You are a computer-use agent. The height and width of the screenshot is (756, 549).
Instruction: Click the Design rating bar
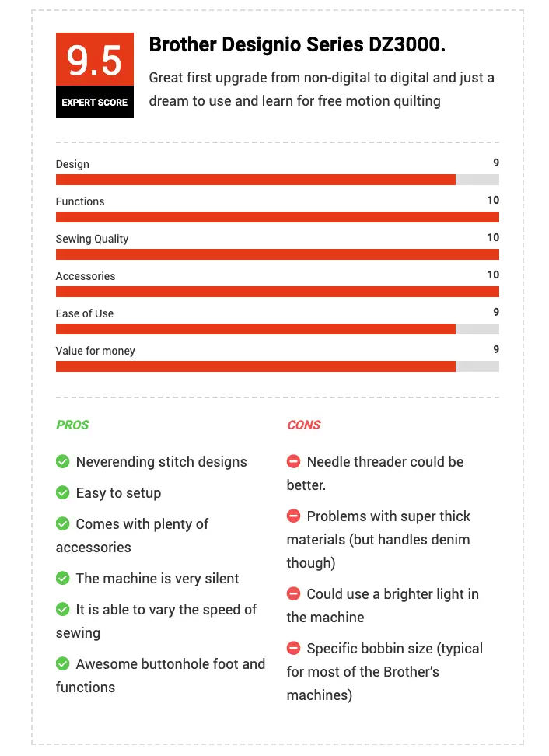277,180
